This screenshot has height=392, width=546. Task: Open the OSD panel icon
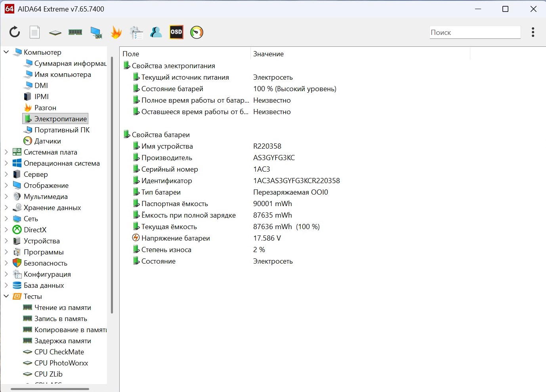click(x=176, y=32)
